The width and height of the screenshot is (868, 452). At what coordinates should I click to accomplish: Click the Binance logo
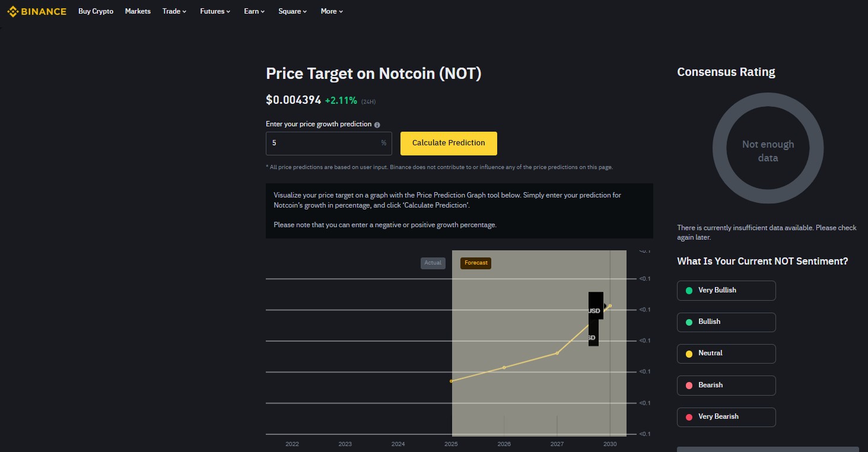click(x=37, y=11)
